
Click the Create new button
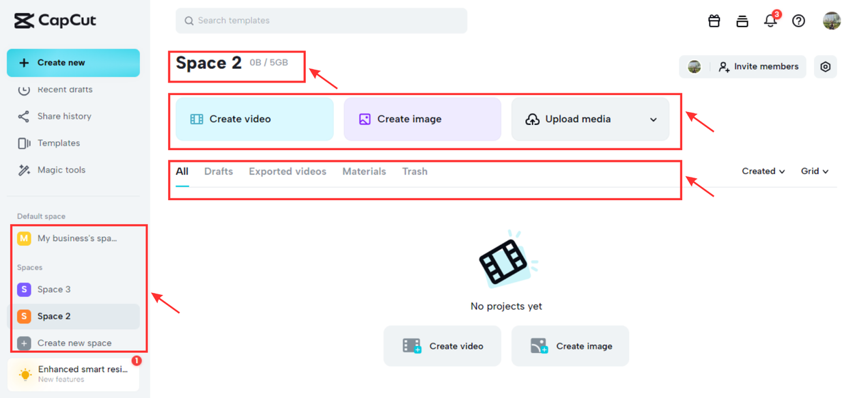tap(73, 63)
